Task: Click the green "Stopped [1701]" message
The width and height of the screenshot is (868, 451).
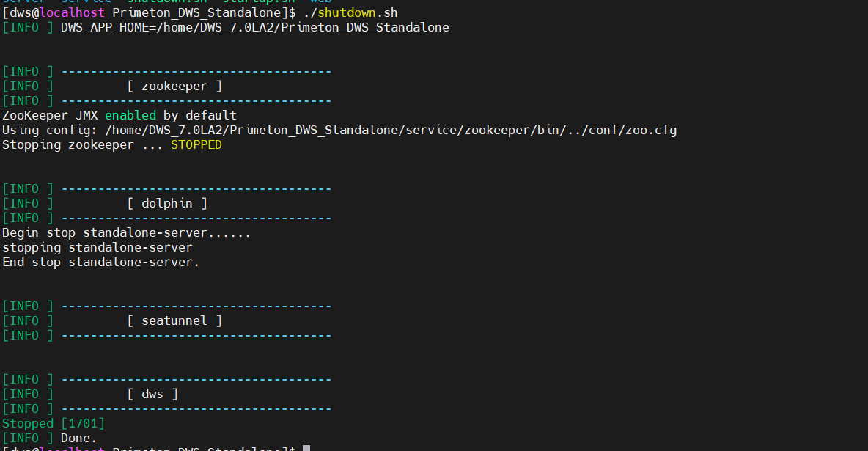Action: [x=54, y=424]
